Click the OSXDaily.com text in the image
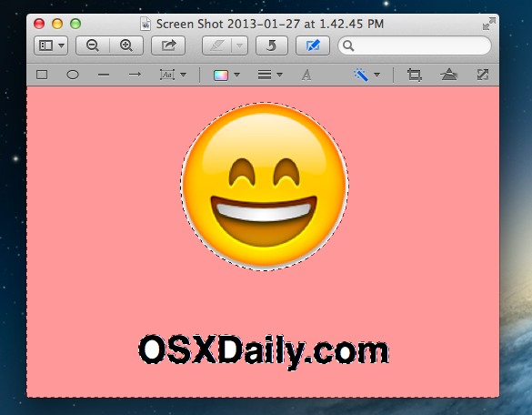The width and height of the screenshot is (532, 415). pyautogui.click(x=264, y=351)
